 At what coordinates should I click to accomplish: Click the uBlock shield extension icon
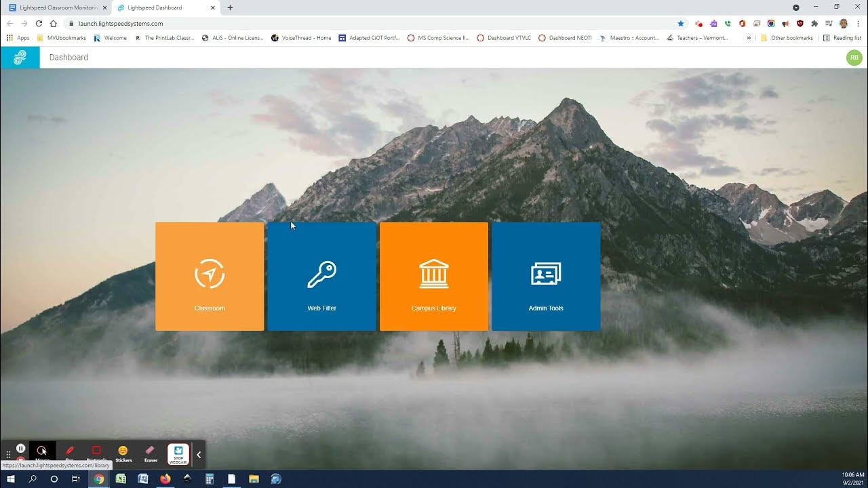point(800,23)
